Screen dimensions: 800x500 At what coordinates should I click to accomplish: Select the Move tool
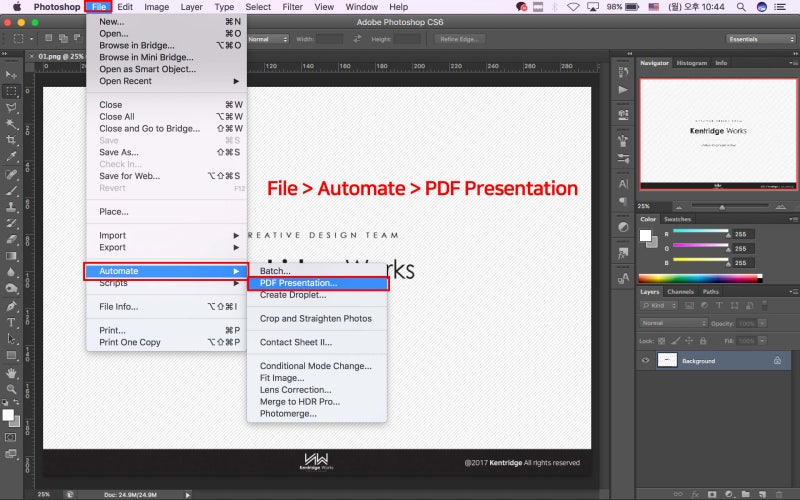point(11,75)
